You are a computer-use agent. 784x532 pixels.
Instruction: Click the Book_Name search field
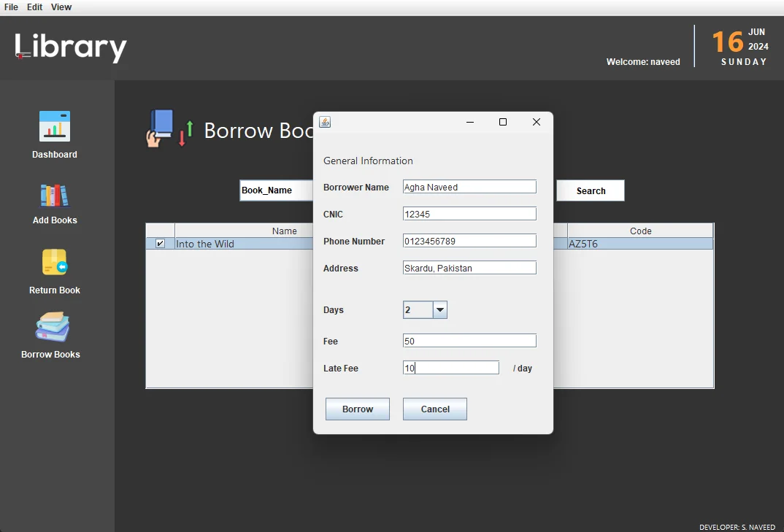click(277, 190)
